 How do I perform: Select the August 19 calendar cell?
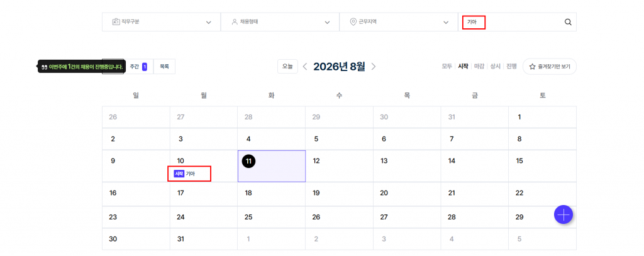pos(339,194)
